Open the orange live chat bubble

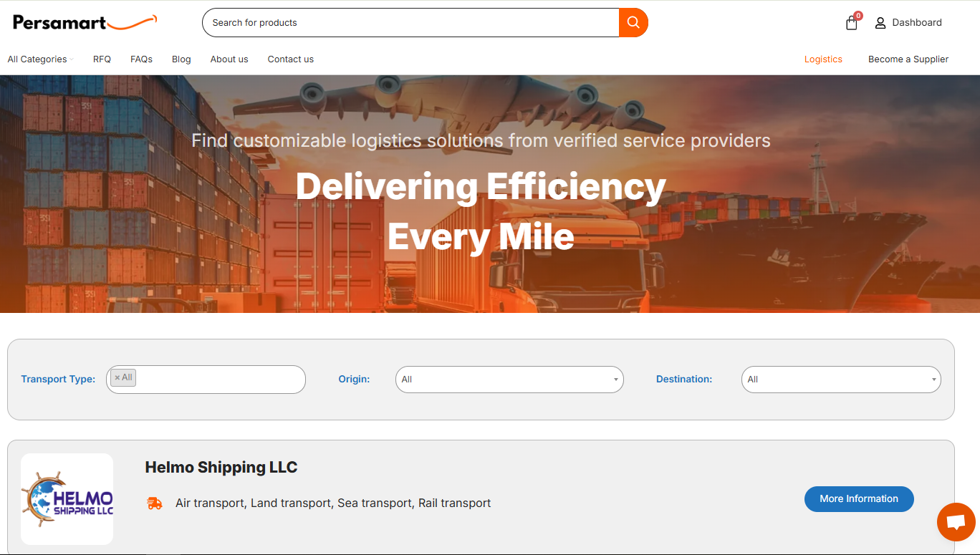tap(956, 522)
